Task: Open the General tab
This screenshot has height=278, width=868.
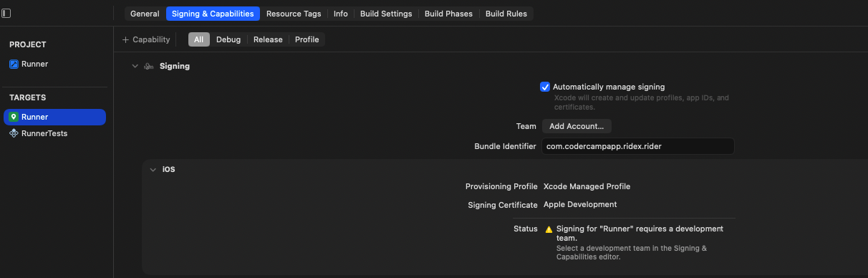Action: click(145, 14)
